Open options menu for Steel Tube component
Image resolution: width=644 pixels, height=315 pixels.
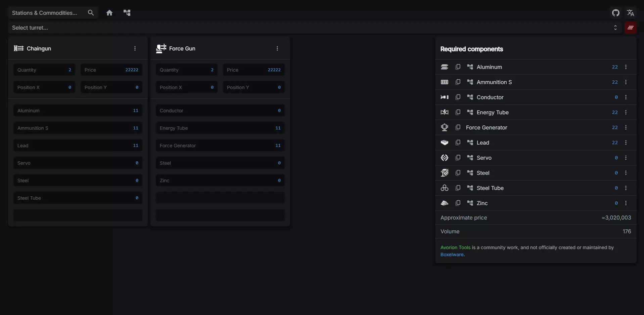click(626, 188)
